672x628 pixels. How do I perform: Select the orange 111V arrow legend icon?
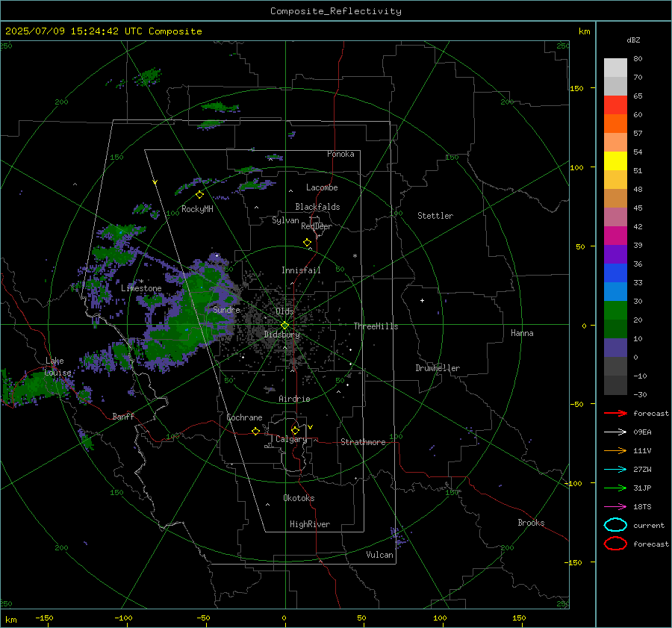tap(615, 450)
